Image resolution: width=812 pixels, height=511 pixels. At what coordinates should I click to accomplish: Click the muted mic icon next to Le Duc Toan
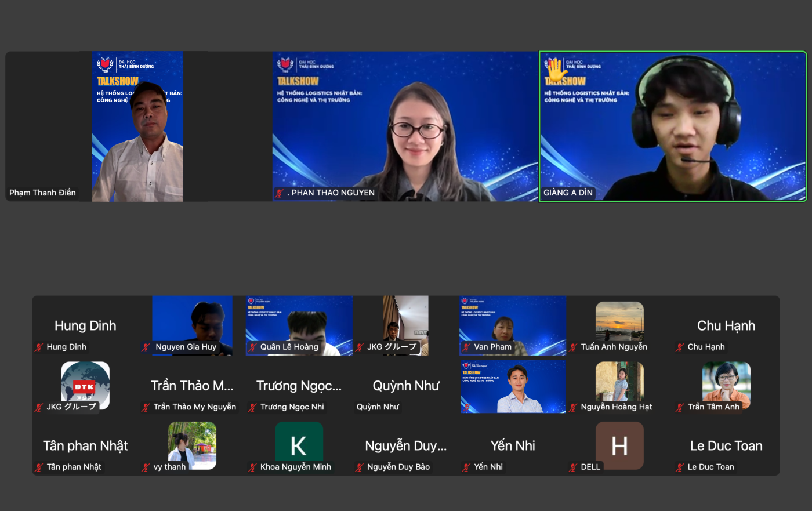tap(680, 467)
